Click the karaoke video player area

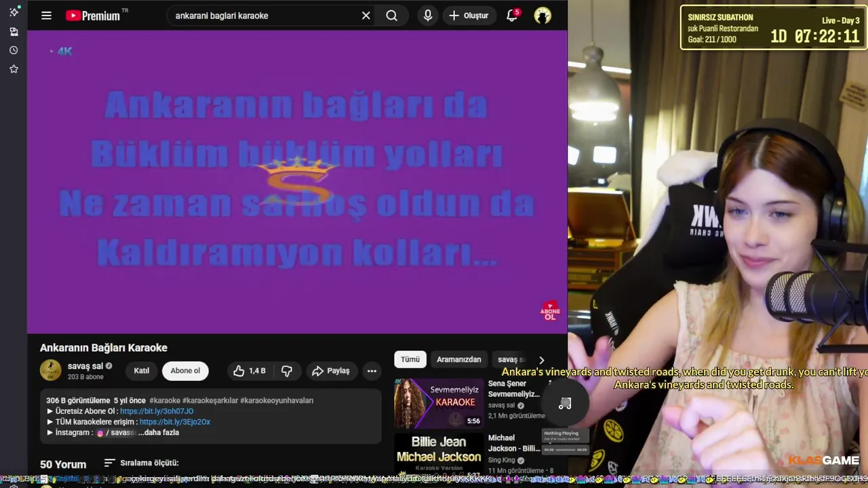(x=297, y=182)
